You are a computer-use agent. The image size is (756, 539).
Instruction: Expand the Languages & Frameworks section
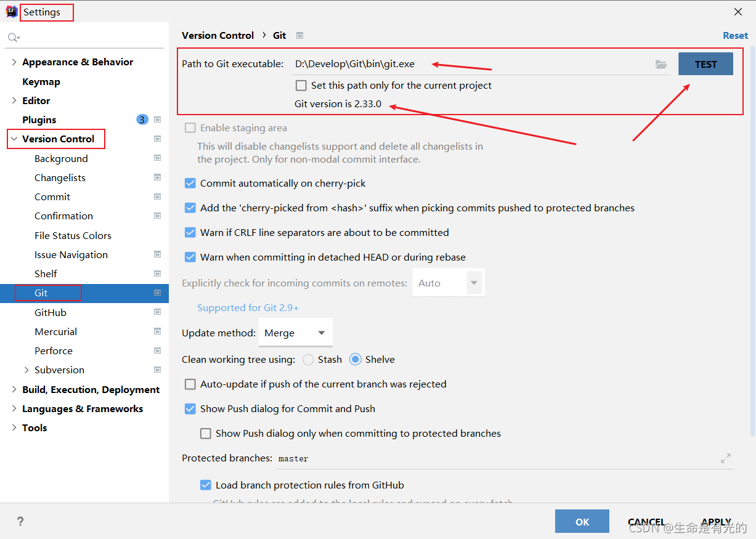tap(14, 408)
